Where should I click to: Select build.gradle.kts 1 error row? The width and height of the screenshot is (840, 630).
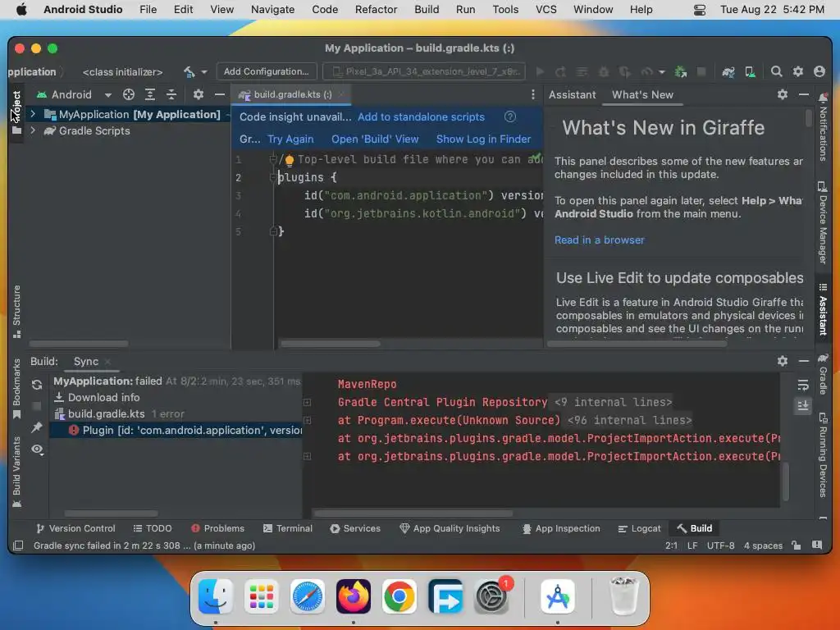pyautogui.click(x=177, y=414)
